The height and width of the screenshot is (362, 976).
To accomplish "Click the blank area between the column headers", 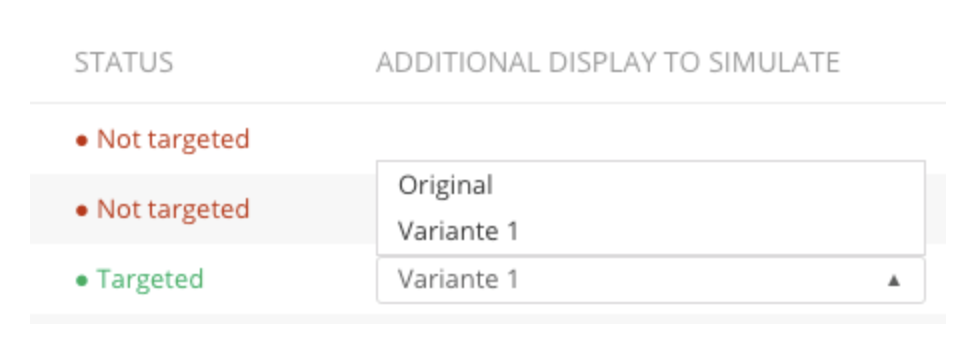I will (274, 63).
